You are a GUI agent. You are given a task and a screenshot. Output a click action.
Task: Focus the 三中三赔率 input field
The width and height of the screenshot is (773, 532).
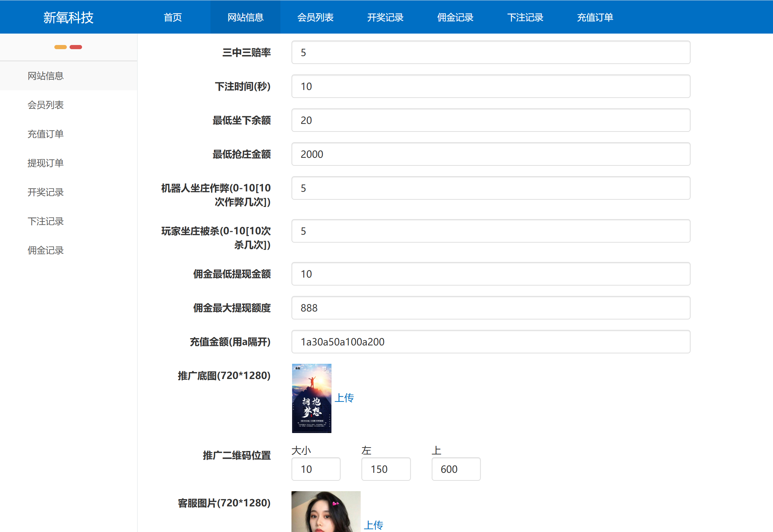491,53
